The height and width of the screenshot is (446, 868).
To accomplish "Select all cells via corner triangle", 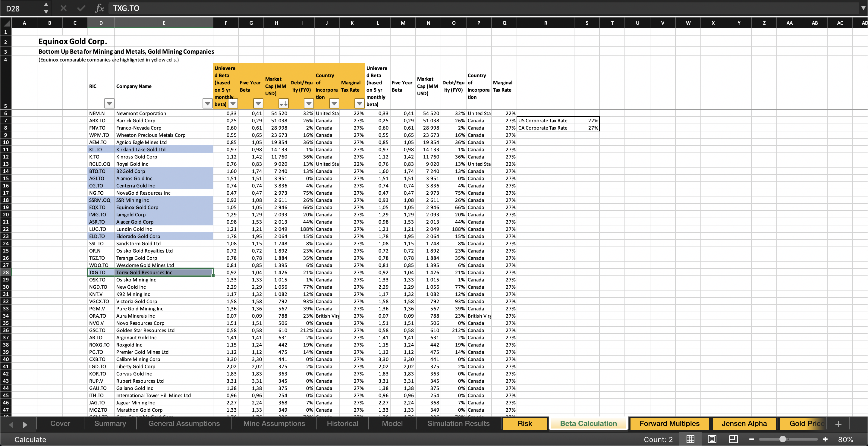I will click(6, 23).
